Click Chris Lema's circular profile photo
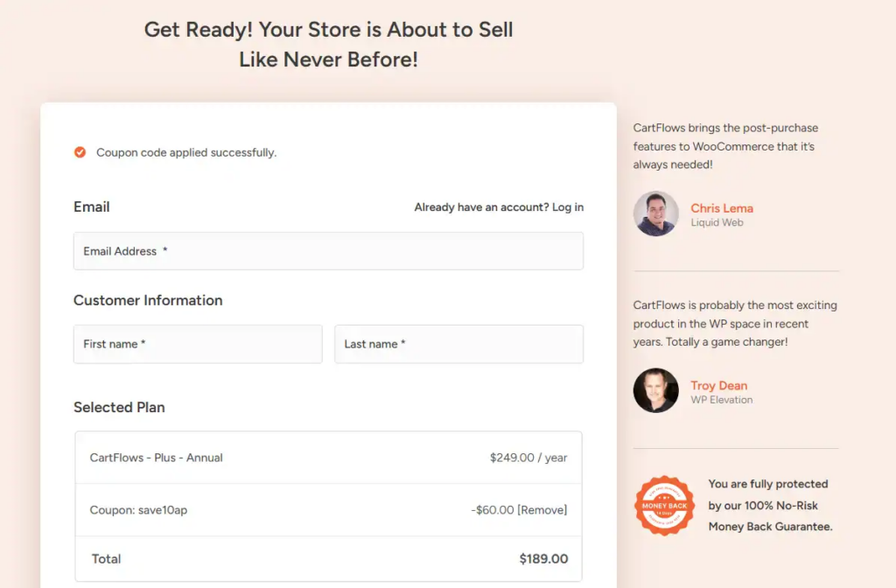The height and width of the screenshot is (588, 896). (655, 215)
